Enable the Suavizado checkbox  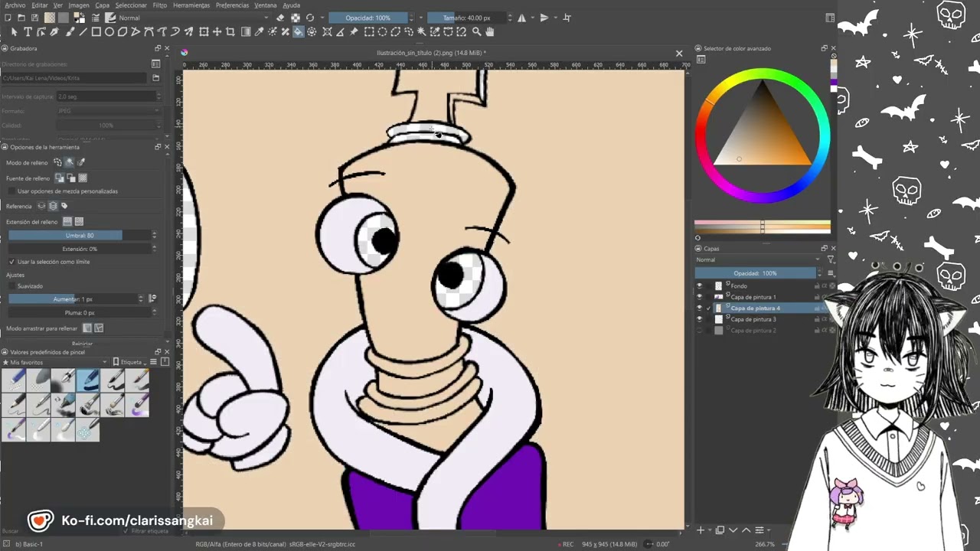(x=11, y=286)
